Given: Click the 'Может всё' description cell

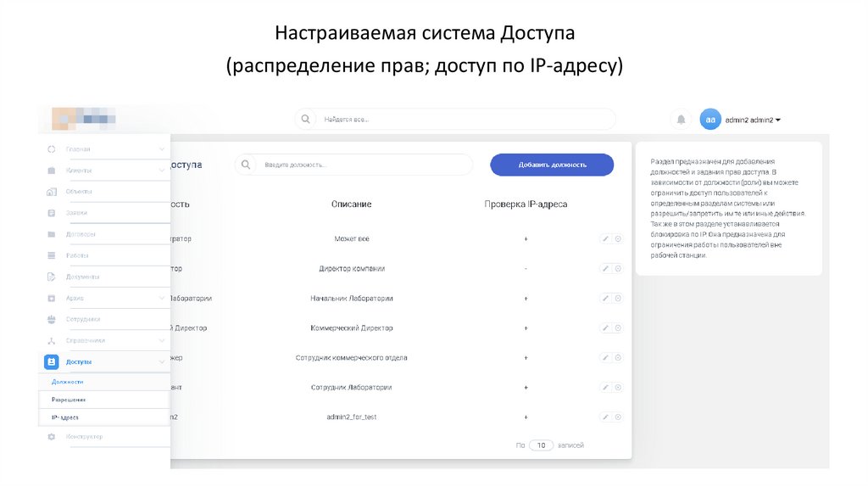Looking at the screenshot, I should click(352, 238).
